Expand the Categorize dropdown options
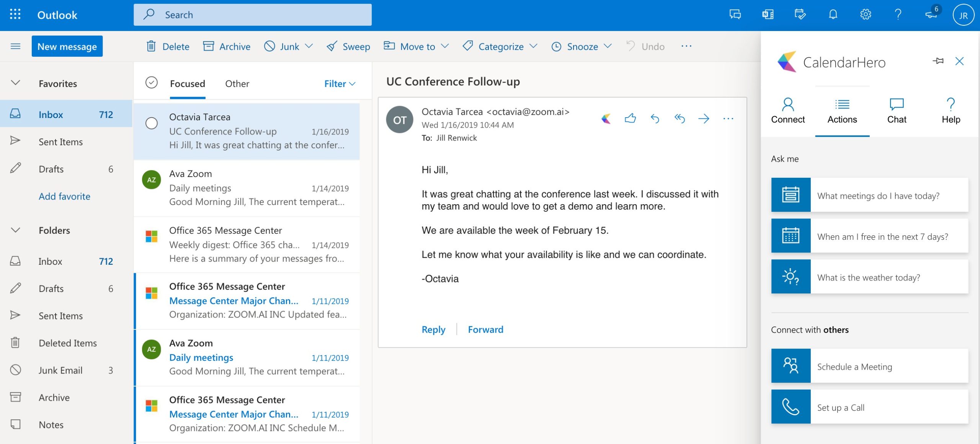 pos(534,46)
